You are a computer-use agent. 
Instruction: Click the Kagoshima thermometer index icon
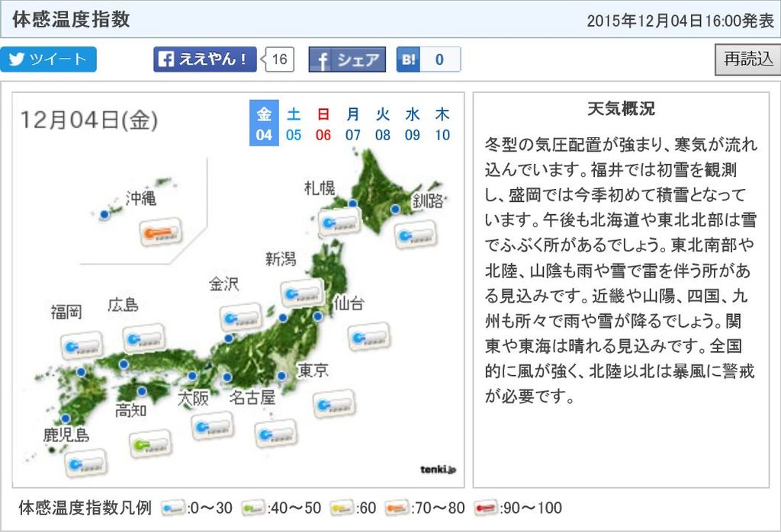[x=86, y=463]
